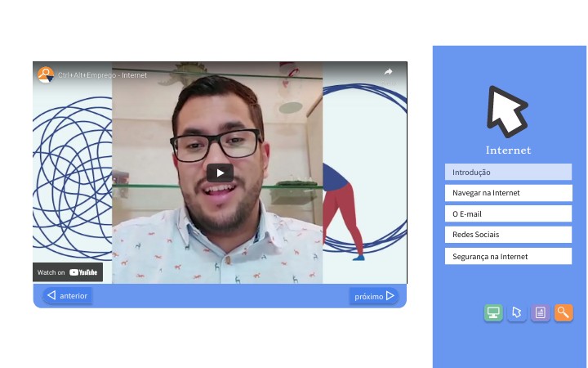
Task: Click the share arrow on the video
Action: tap(389, 73)
